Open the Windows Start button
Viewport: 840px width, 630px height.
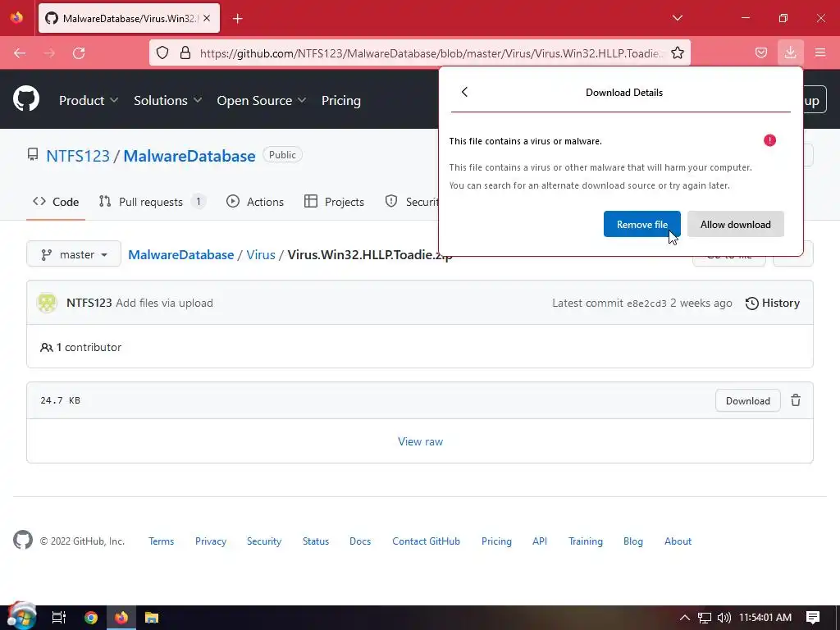[x=21, y=617]
